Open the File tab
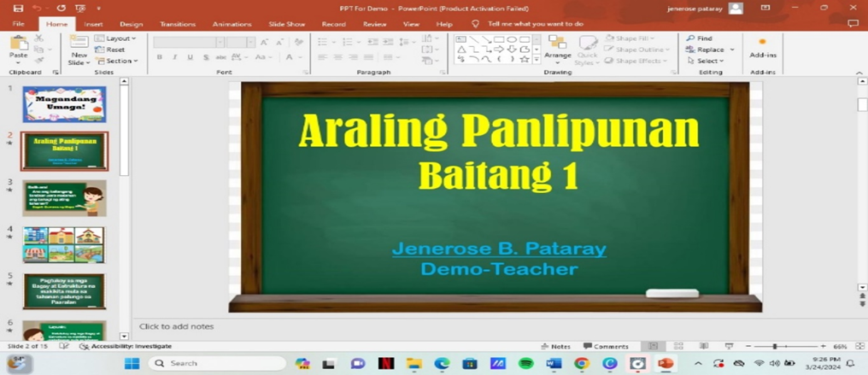868x375 pixels. coord(18,24)
